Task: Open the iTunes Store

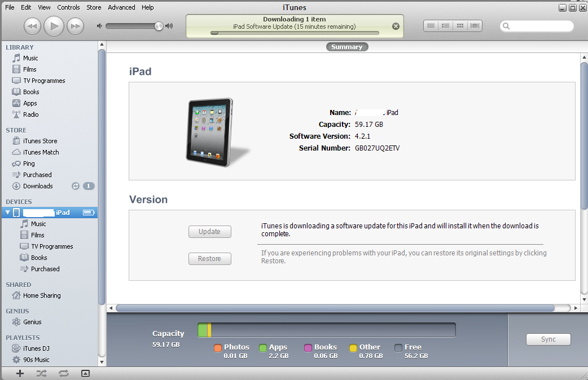Action: [x=40, y=141]
